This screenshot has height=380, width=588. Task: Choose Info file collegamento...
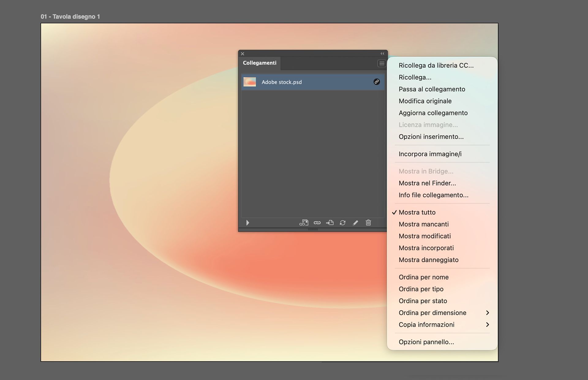(x=442, y=195)
